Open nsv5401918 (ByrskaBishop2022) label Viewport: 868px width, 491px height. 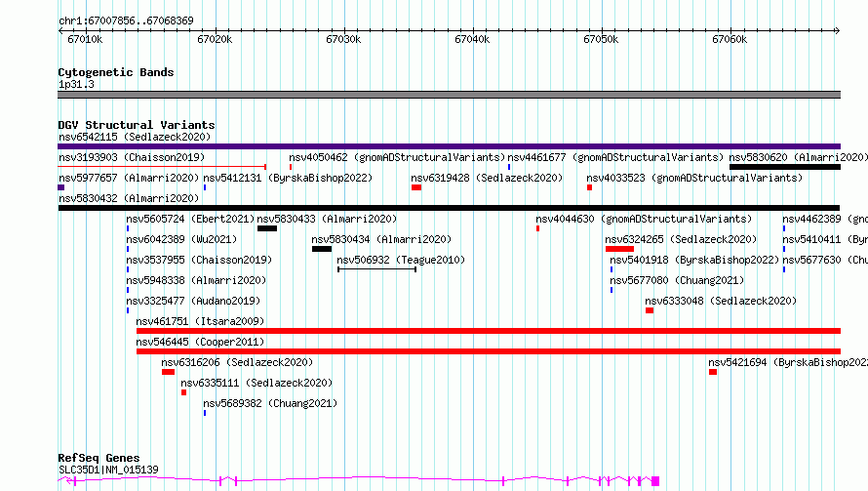tap(694, 260)
